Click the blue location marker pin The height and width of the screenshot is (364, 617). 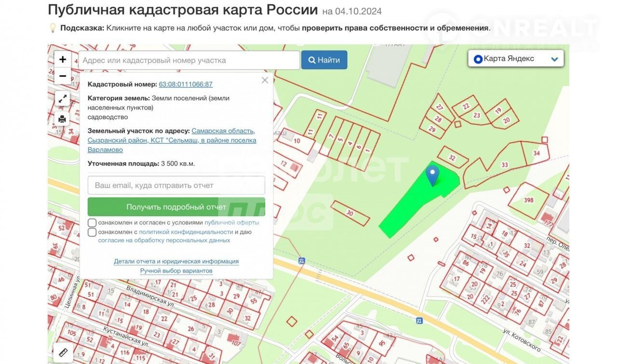coord(432,175)
